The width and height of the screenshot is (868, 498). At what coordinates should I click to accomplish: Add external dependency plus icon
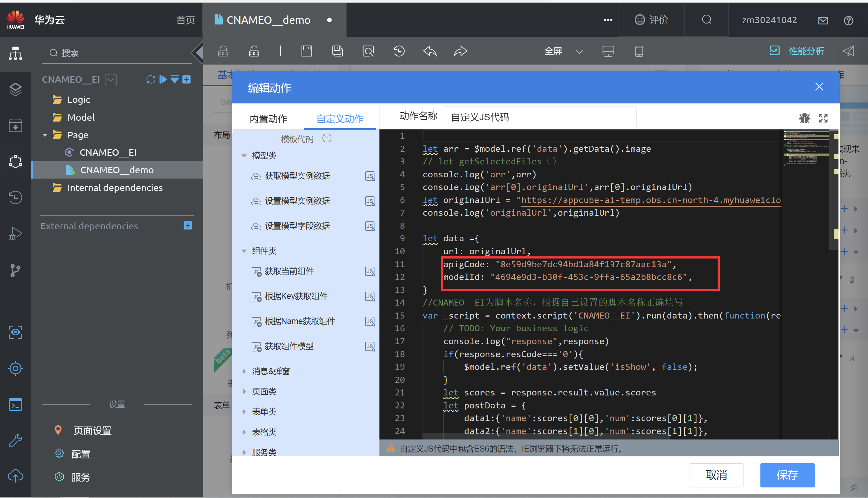[x=187, y=225]
